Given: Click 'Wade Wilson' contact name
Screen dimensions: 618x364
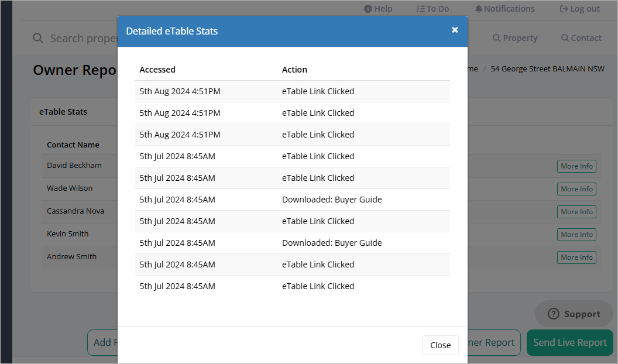Looking at the screenshot, I should click(70, 188).
